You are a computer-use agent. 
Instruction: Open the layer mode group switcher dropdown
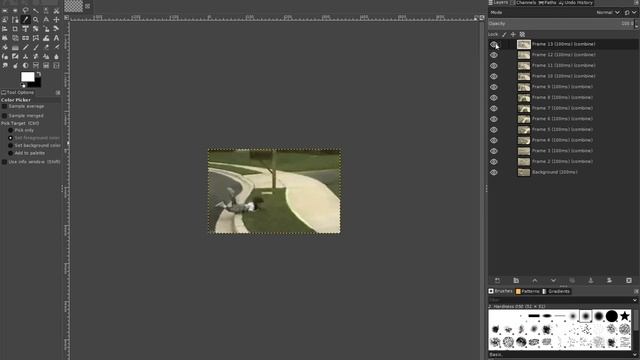point(630,13)
